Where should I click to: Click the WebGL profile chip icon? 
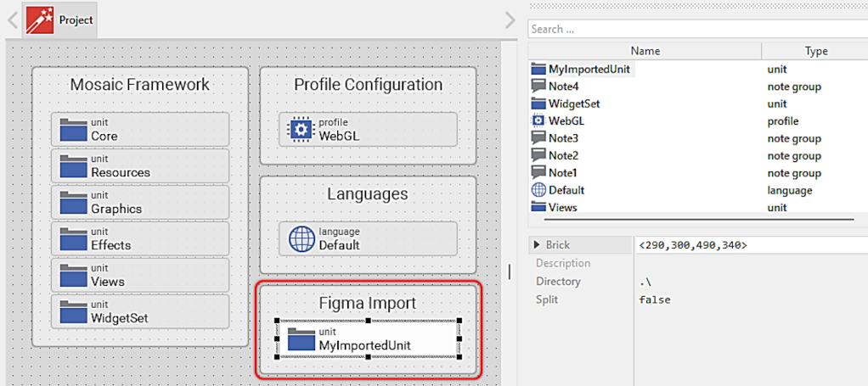[x=302, y=129]
